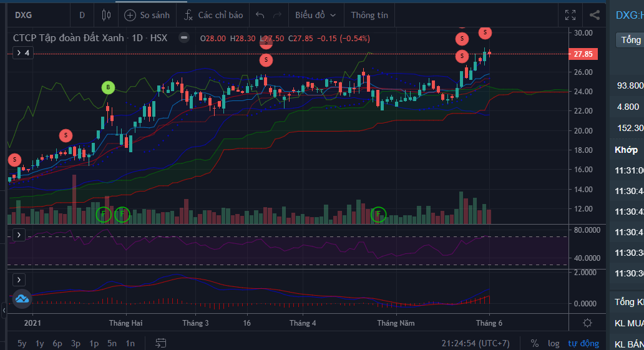Share the chart via share icon

click(595, 15)
